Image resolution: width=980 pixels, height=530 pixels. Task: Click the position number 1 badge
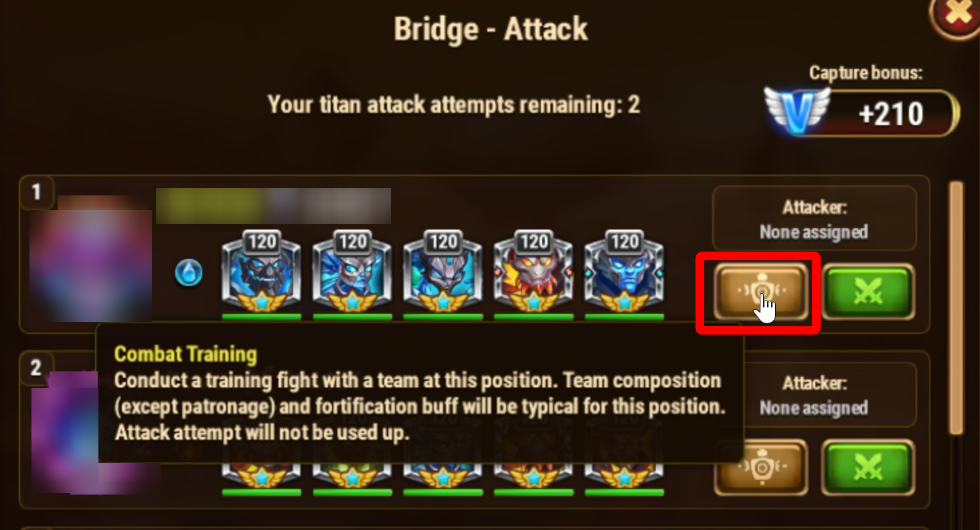pyautogui.click(x=36, y=193)
